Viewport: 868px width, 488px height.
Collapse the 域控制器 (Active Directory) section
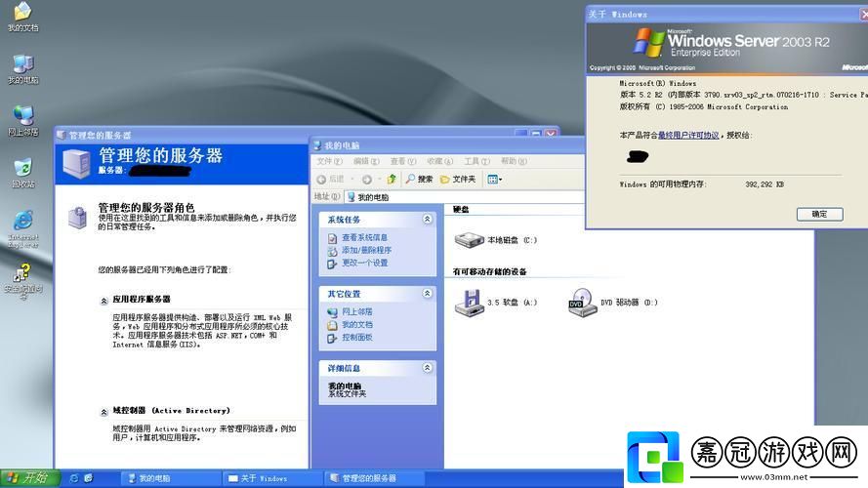click(x=103, y=412)
